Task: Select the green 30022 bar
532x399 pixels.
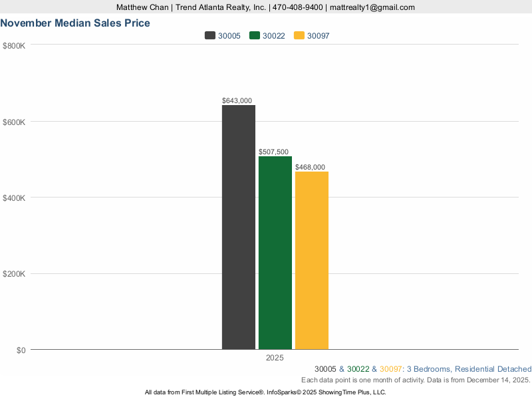Action: click(275, 253)
